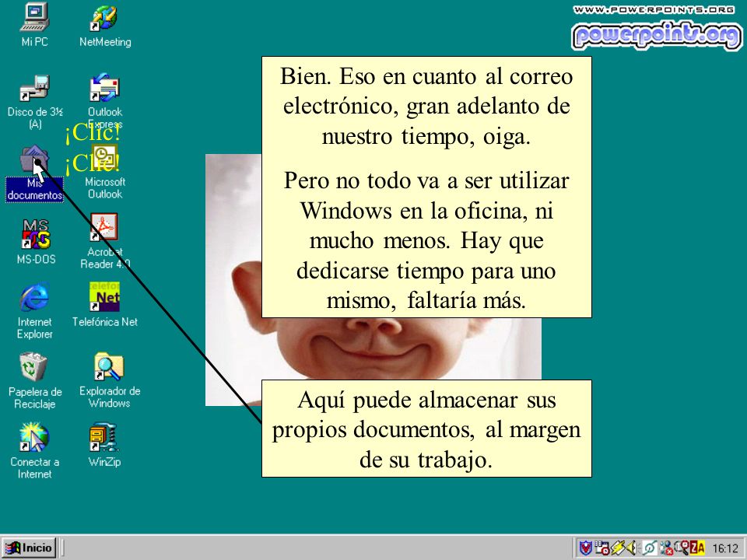Click the lightning bolt tray icon

pos(618,548)
